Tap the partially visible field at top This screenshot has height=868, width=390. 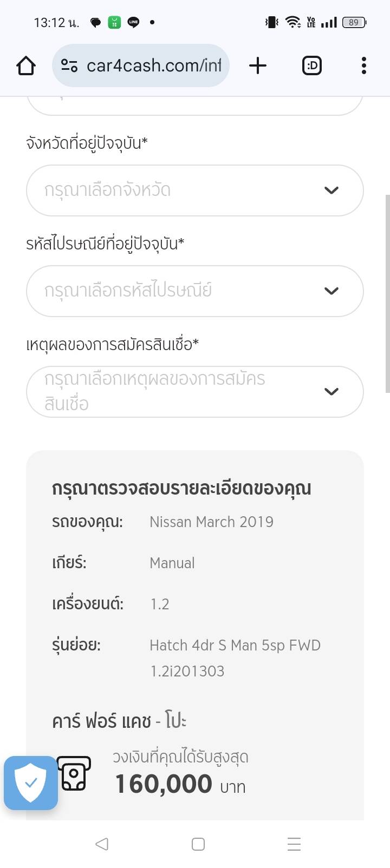194,105
